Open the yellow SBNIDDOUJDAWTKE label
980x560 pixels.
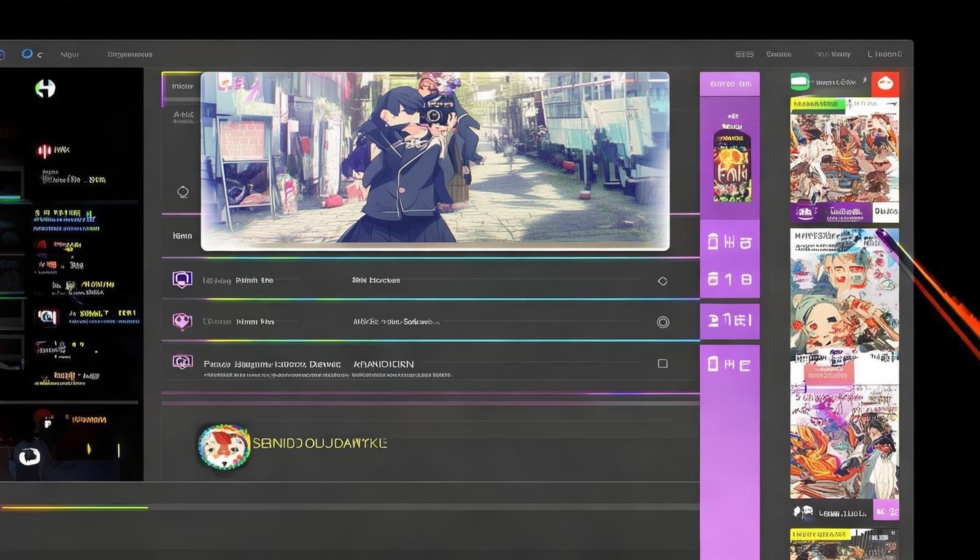[319, 443]
